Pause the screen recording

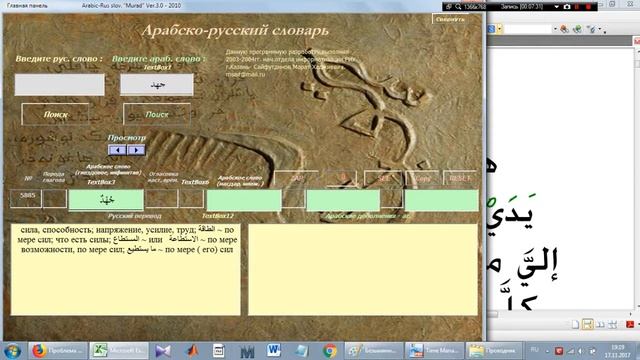click(x=577, y=7)
